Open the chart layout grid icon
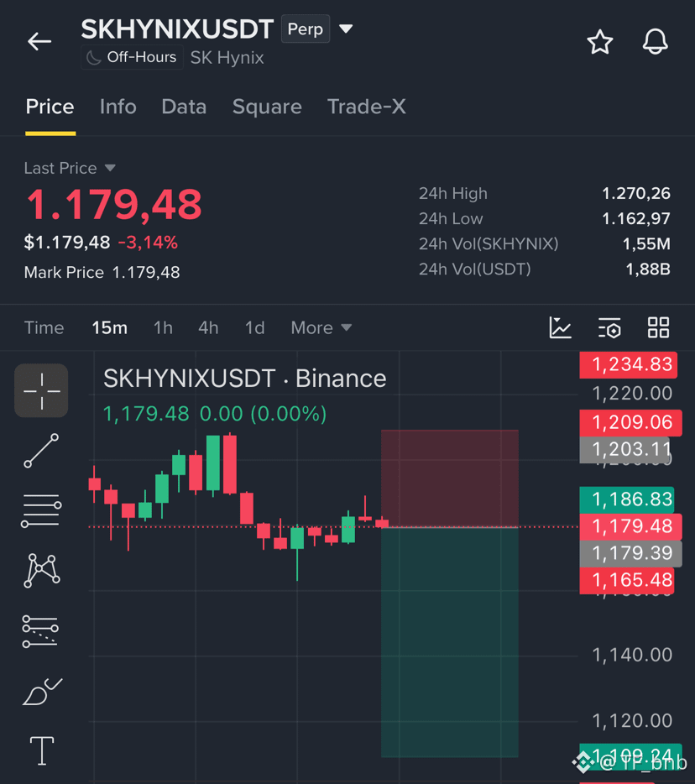This screenshot has width=695, height=784. pos(658,327)
